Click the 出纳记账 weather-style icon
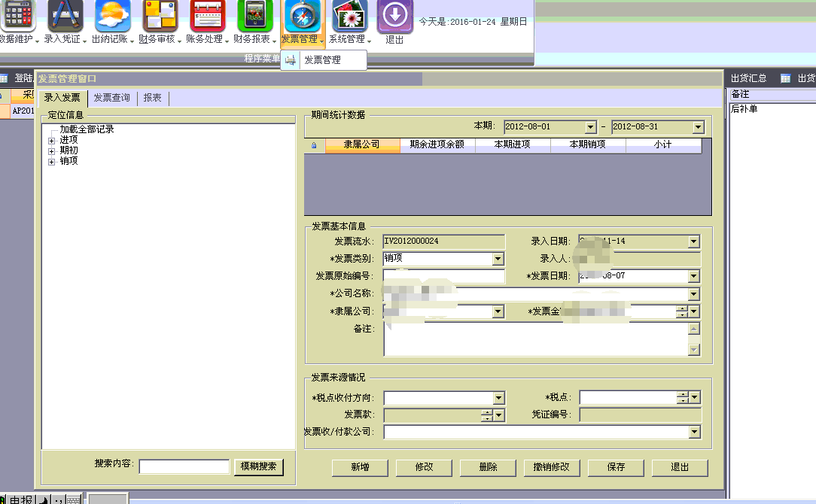This screenshot has width=816, height=504. click(x=112, y=16)
